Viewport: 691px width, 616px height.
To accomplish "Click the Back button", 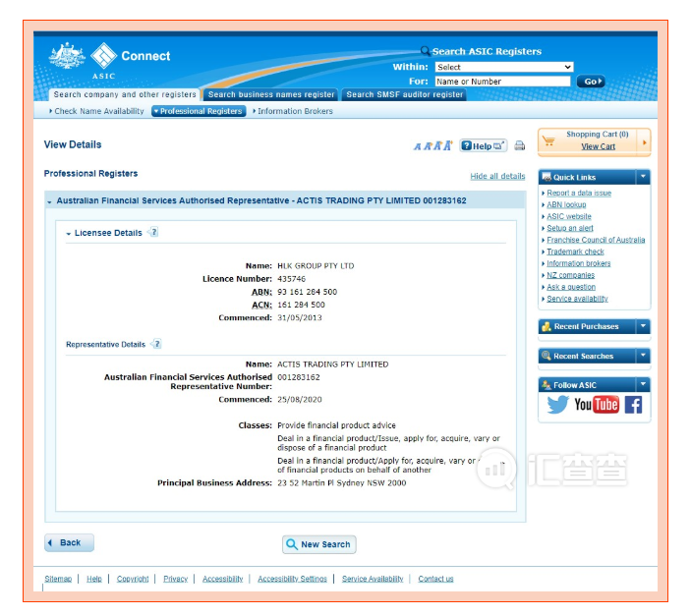I will click(69, 543).
